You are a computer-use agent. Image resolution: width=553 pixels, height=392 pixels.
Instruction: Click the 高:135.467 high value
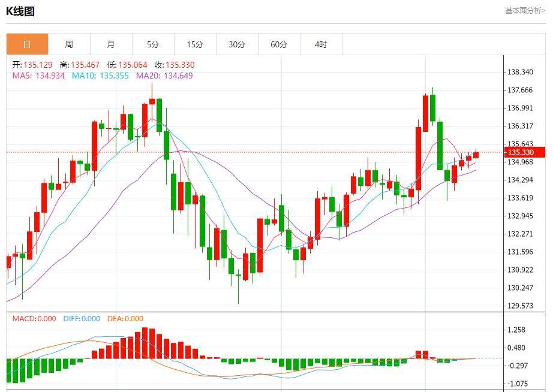pyautogui.click(x=80, y=65)
